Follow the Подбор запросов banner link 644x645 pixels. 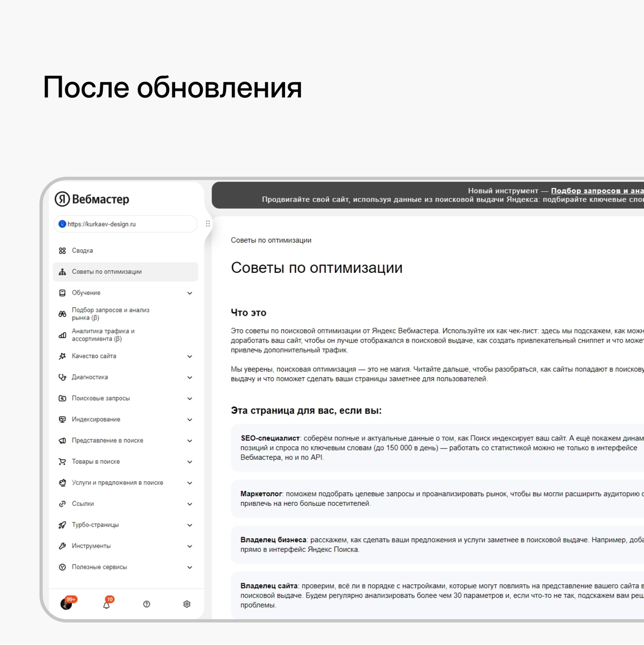click(597, 191)
